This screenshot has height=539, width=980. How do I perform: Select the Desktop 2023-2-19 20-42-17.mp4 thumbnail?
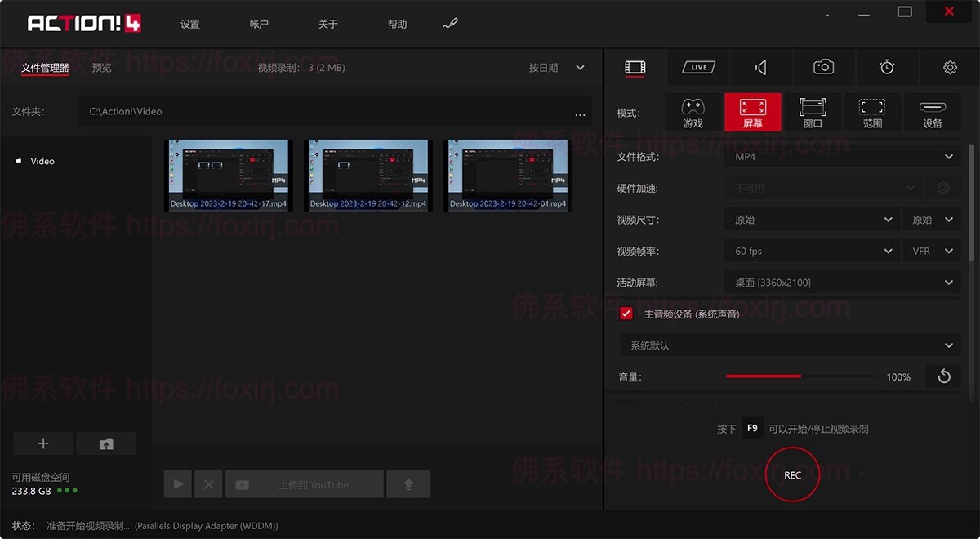[229, 175]
